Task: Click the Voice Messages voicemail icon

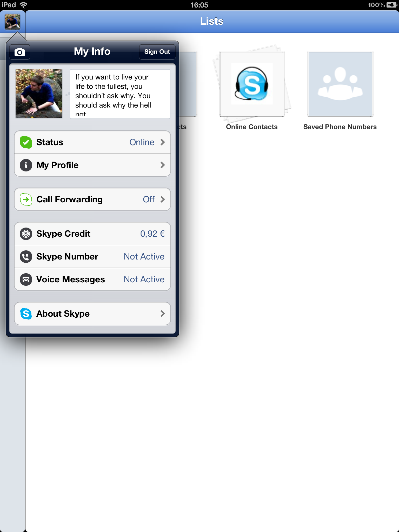Action: click(26, 280)
